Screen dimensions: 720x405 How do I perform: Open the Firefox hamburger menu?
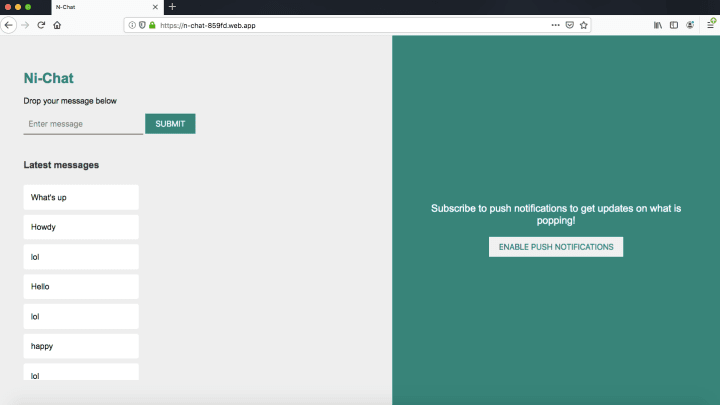[x=709, y=25]
